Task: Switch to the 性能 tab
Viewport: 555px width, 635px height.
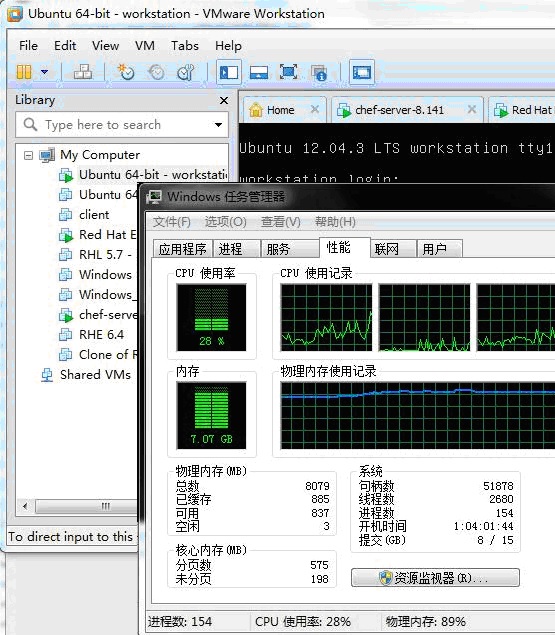Action: tap(344, 247)
